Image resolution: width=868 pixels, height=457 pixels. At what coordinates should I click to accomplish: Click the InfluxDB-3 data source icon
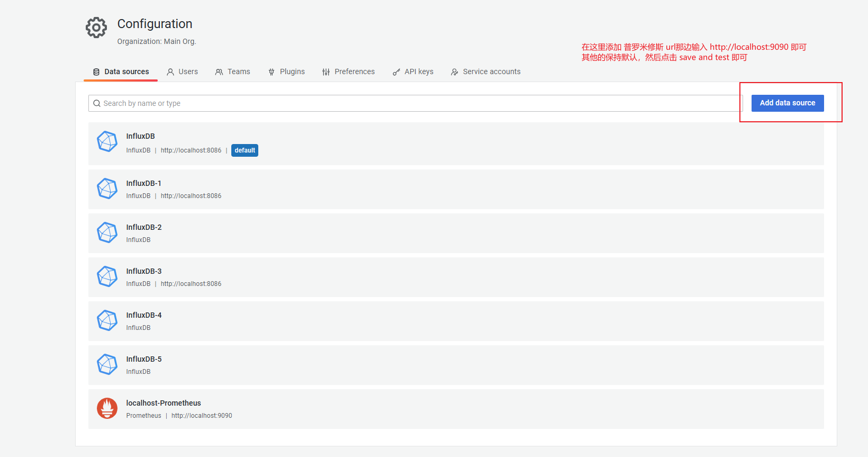(x=107, y=276)
